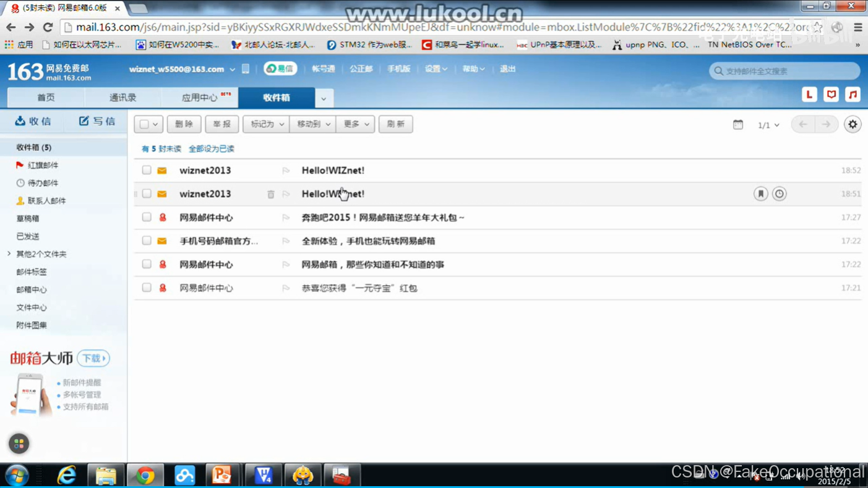
Task: Click the 退出 logout link
Action: (507, 69)
